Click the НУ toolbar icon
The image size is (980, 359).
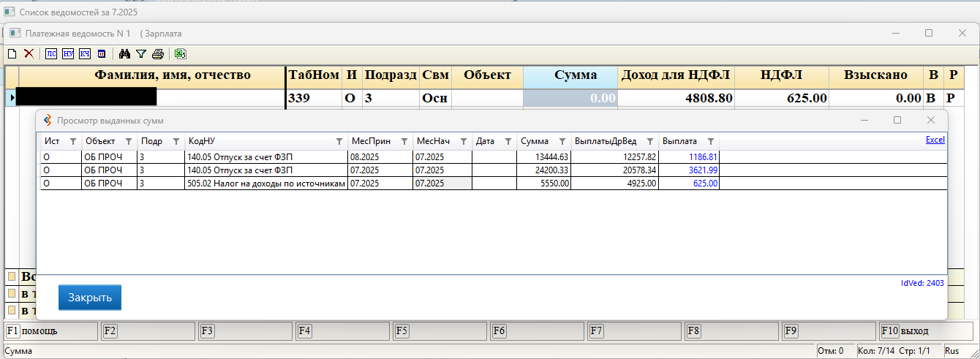tap(68, 53)
